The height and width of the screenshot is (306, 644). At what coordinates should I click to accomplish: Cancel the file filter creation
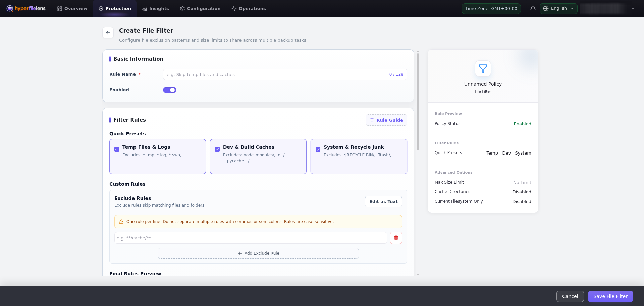coord(570,296)
